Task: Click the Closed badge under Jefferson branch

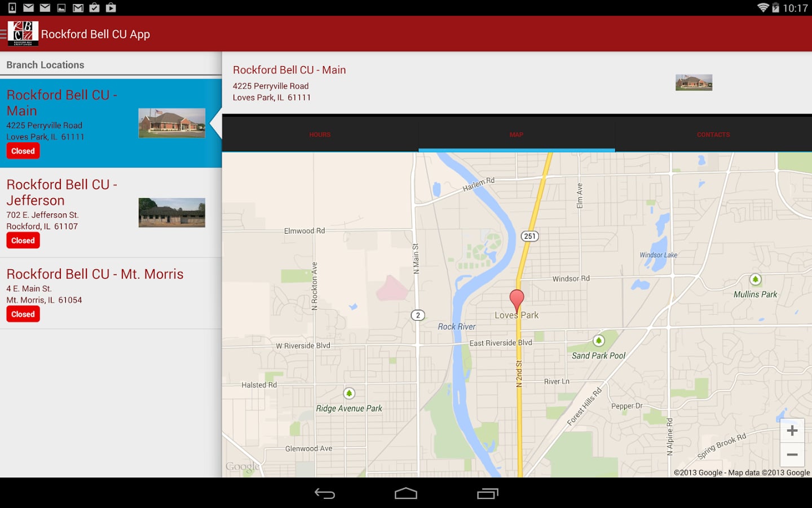Action: (23, 240)
